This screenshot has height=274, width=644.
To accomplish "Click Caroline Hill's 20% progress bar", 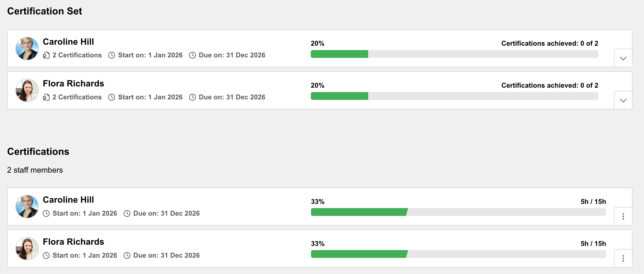I will click(454, 54).
